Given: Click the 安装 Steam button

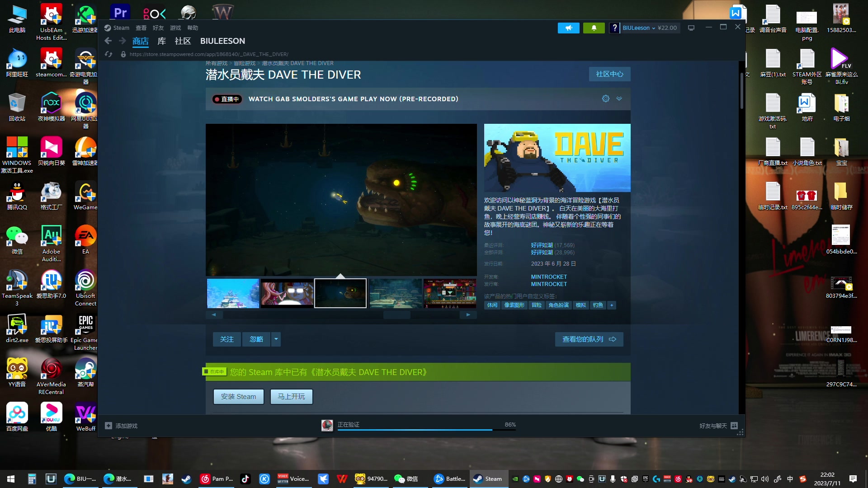Looking at the screenshot, I should click(x=238, y=397).
